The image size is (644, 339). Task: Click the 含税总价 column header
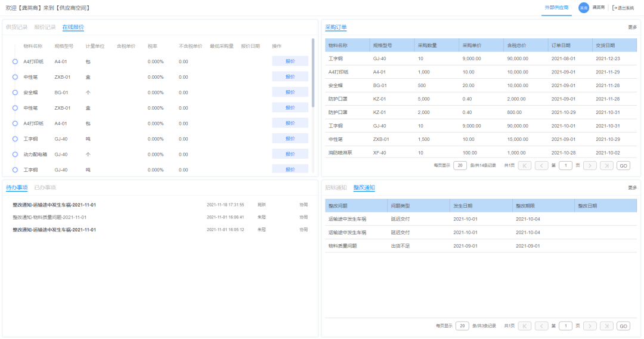point(526,45)
